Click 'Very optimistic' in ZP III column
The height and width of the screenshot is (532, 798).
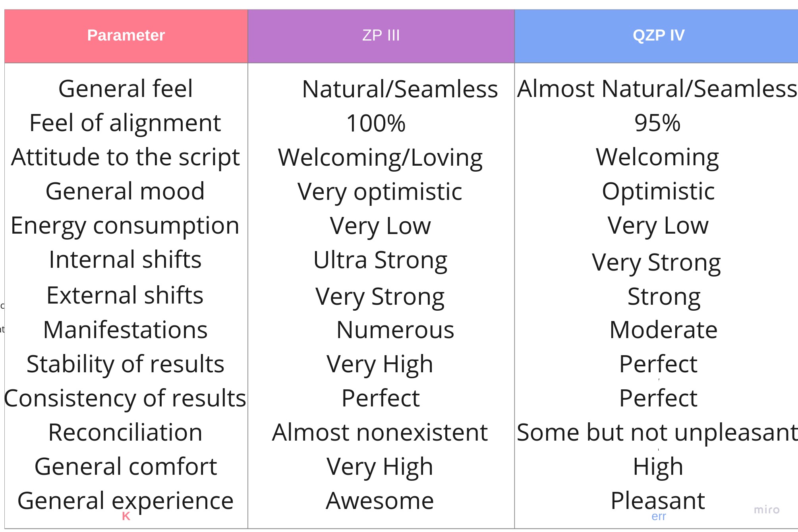pos(380,192)
